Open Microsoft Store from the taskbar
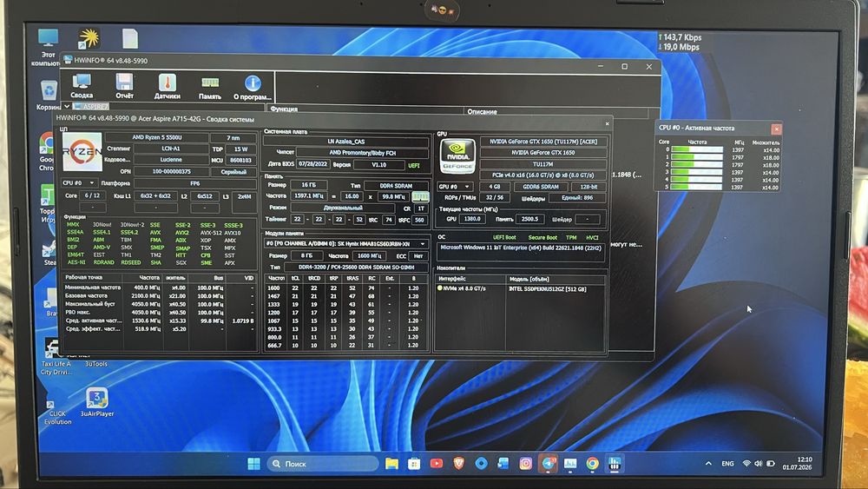This screenshot has width=868, height=489. coord(414,464)
